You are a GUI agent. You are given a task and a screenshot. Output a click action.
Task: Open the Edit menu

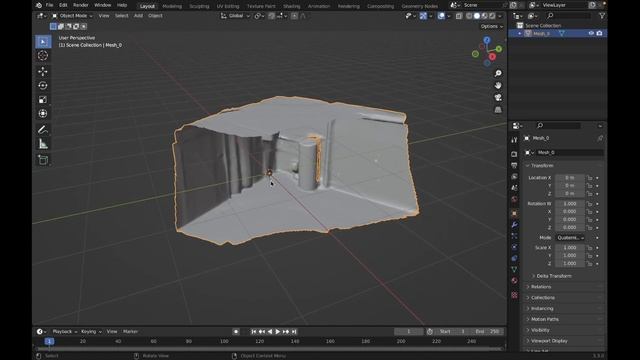coord(63,5)
